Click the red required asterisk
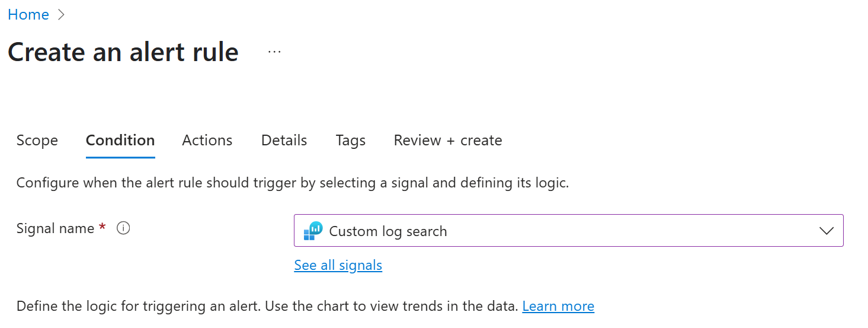The width and height of the screenshot is (868, 328). click(x=103, y=227)
